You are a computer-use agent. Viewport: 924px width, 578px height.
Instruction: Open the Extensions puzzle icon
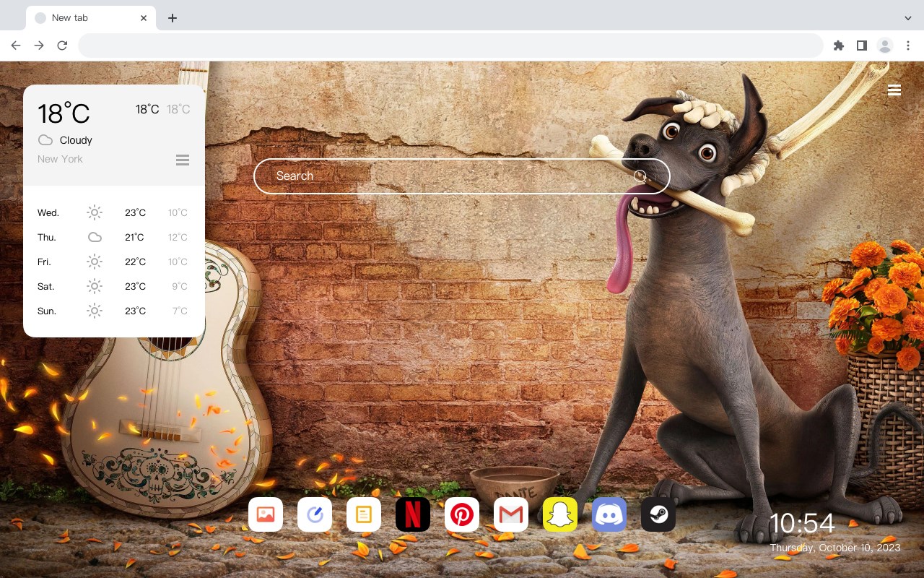pyautogui.click(x=839, y=46)
